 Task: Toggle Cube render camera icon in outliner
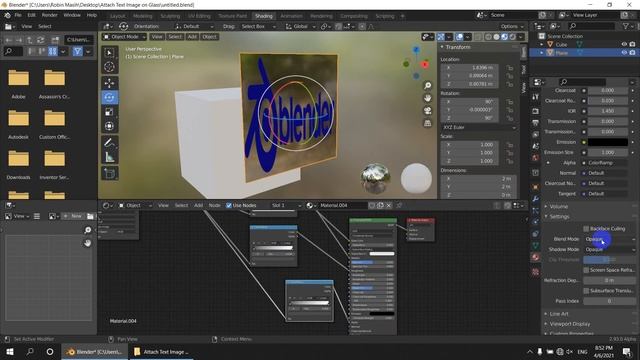[x=632, y=44]
